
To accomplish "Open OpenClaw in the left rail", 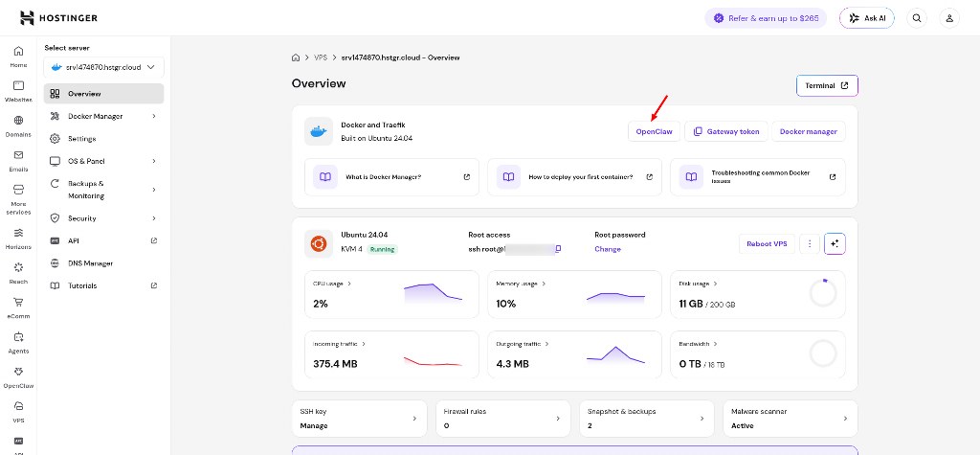I will 19,378.
